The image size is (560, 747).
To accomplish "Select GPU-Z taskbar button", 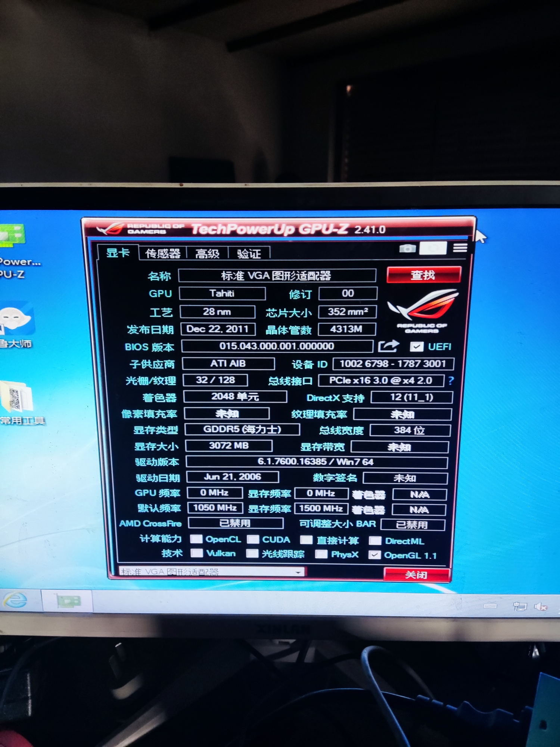I will coord(68,601).
